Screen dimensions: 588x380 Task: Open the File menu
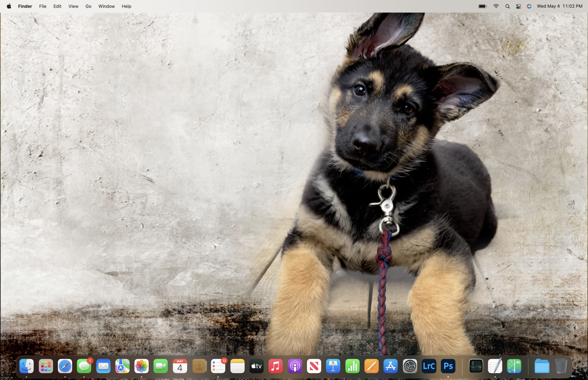43,6
